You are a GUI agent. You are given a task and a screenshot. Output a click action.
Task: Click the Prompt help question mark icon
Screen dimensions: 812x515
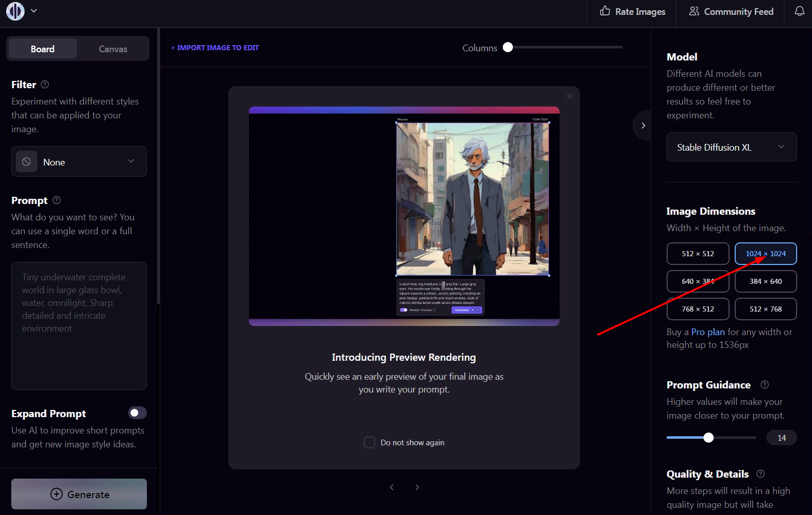57,200
